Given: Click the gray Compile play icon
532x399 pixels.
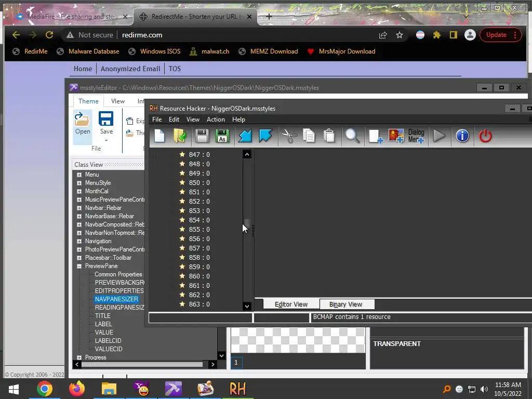Looking at the screenshot, I should pos(440,136).
